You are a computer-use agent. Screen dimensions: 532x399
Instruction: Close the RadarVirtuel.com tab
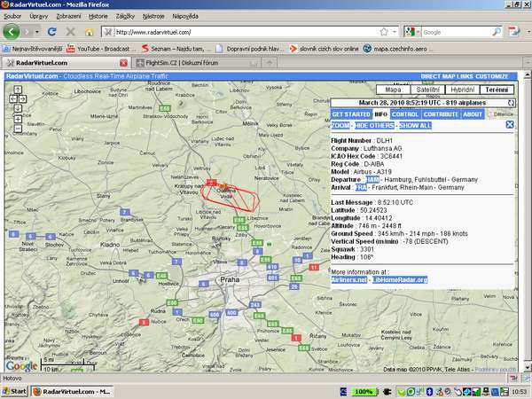pos(123,63)
